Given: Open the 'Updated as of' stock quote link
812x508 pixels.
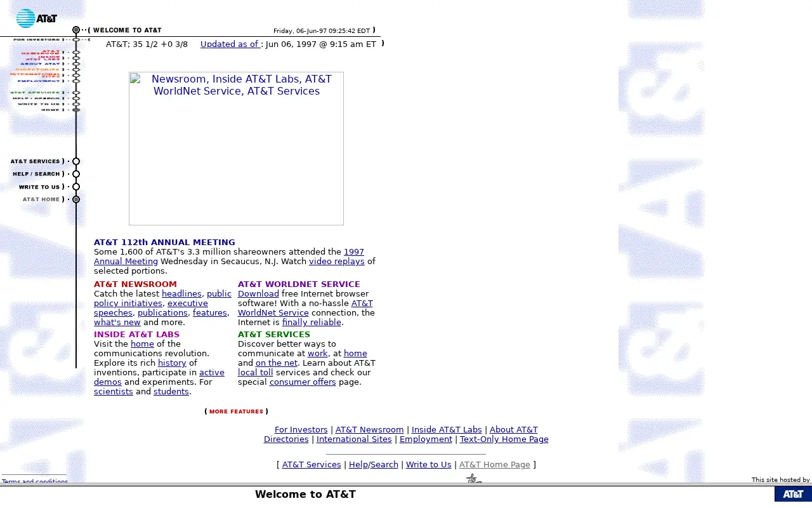Looking at the screenshot, I should (x=230, y=44).
